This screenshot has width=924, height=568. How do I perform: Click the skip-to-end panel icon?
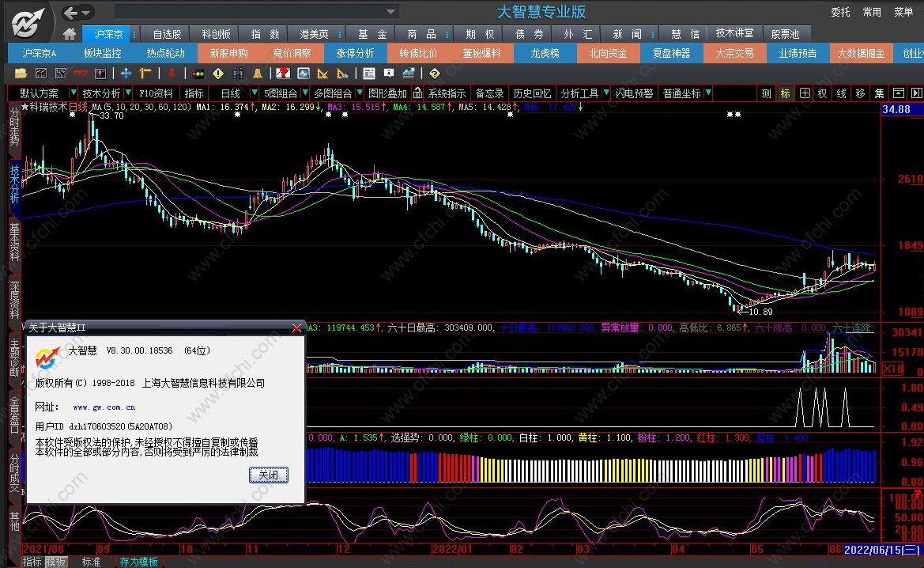coord(916,93)
